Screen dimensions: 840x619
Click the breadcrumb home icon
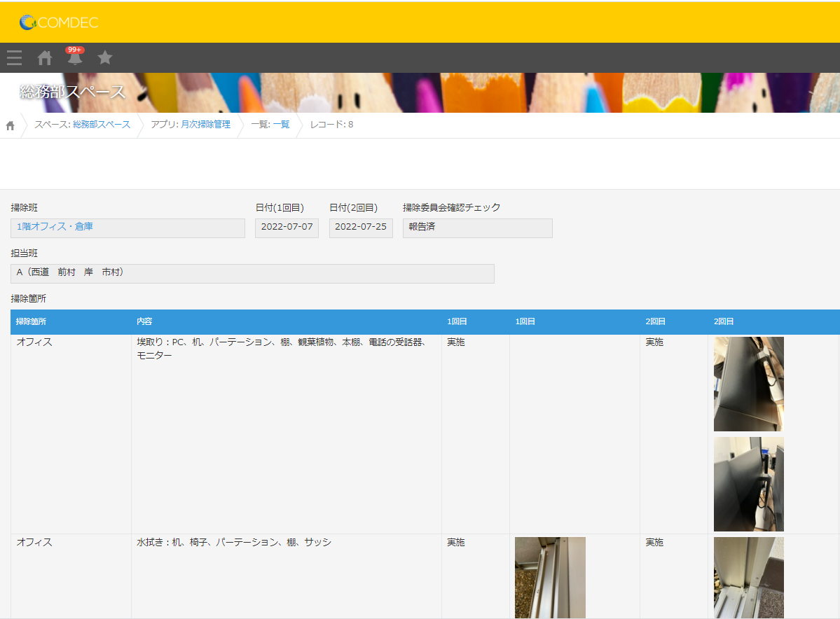[x=11, y=126]
